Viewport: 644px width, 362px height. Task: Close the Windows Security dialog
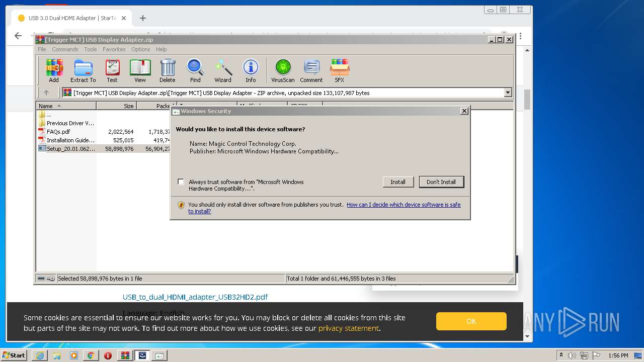coord(464,111)
